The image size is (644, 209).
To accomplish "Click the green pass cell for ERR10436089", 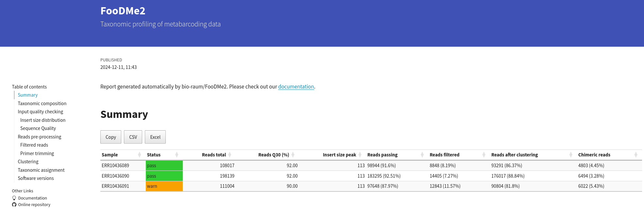I will point(164,166).
